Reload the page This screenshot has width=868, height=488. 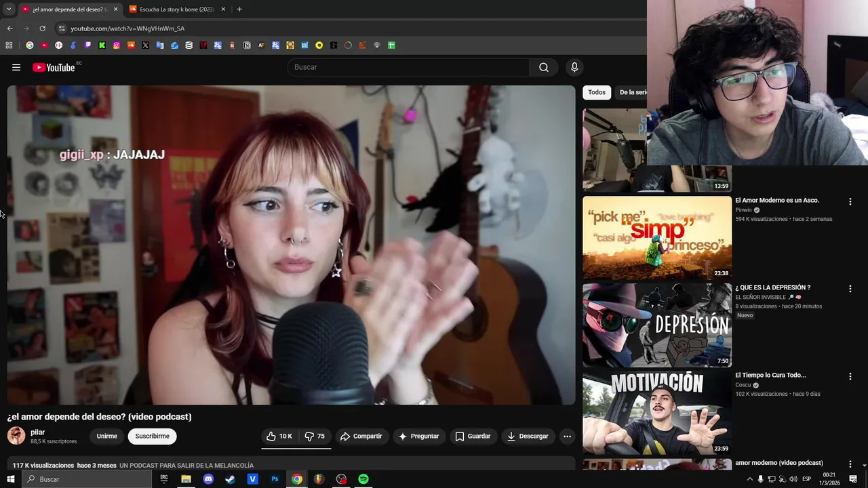point(42,28)
